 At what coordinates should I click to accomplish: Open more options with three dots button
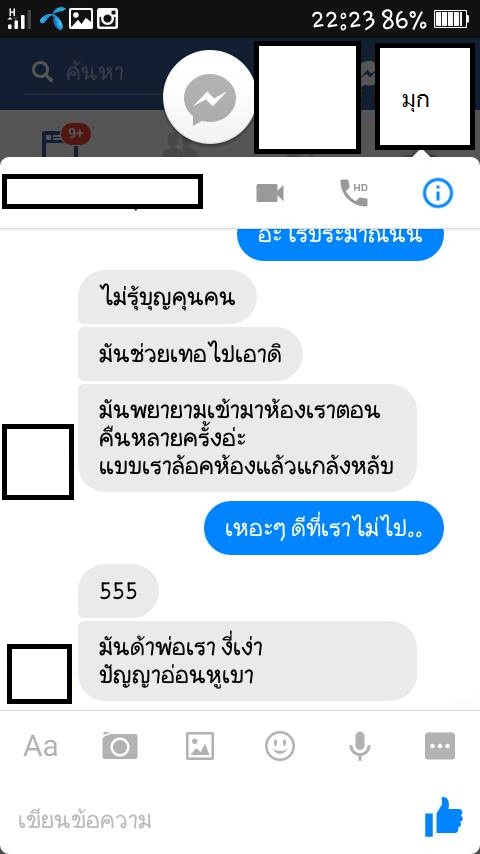[440, 746]
